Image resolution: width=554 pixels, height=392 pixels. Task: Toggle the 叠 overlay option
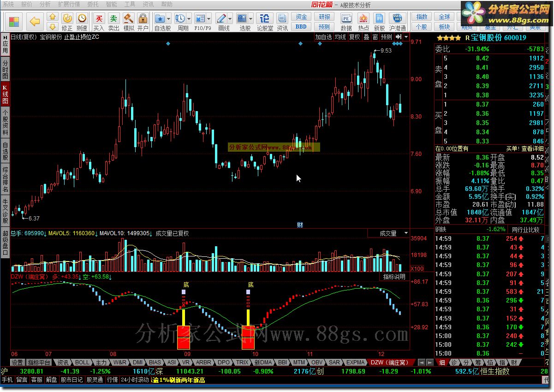pos(366,37)
